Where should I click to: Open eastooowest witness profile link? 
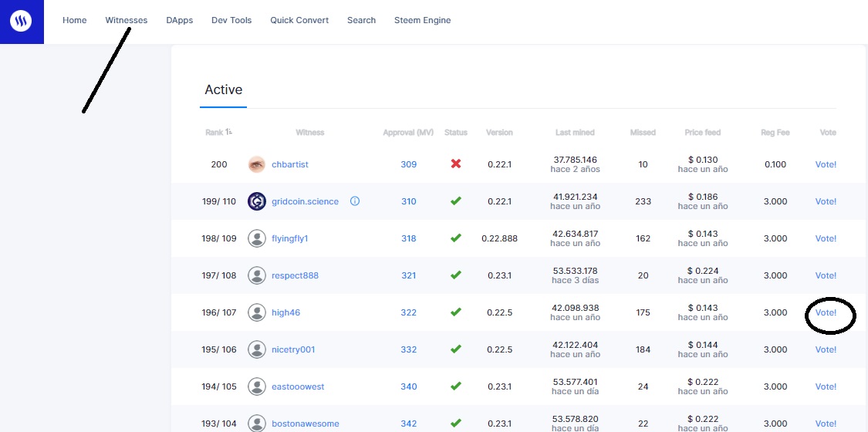pos(298,386)
